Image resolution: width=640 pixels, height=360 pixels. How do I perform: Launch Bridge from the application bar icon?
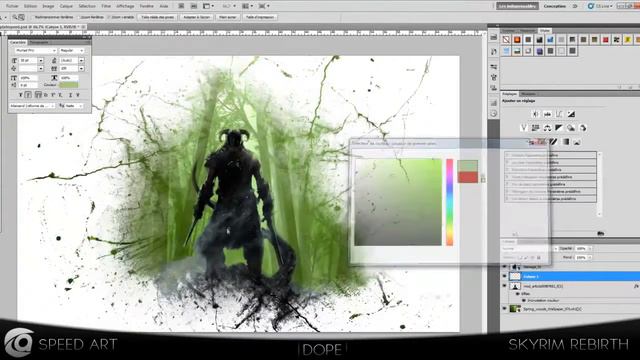(x=181, y=6)
